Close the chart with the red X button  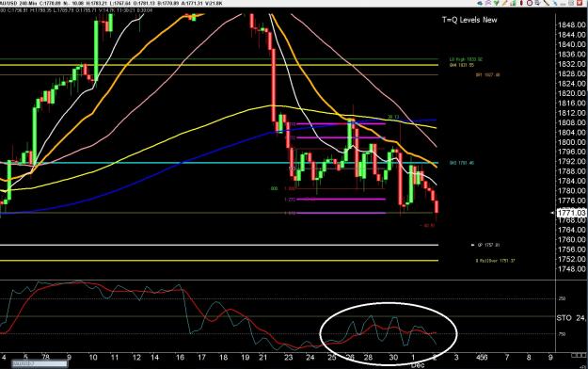click(580, 3)
